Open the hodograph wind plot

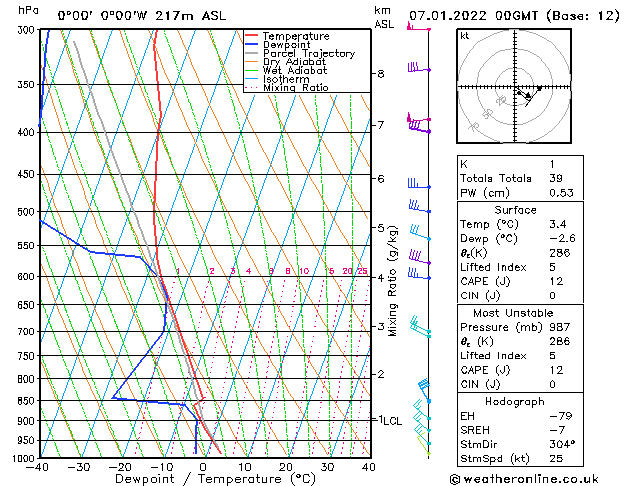pyautogui.click(x=514, y=86)
